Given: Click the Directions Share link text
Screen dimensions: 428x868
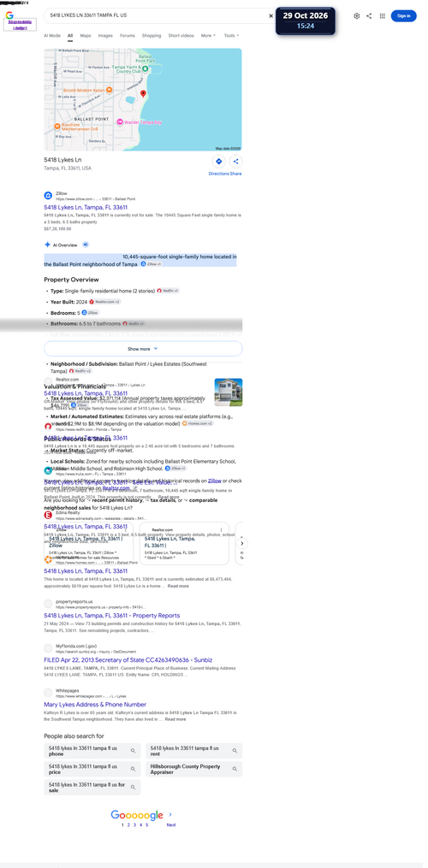Looking at the screenshot, I should 225,174.
